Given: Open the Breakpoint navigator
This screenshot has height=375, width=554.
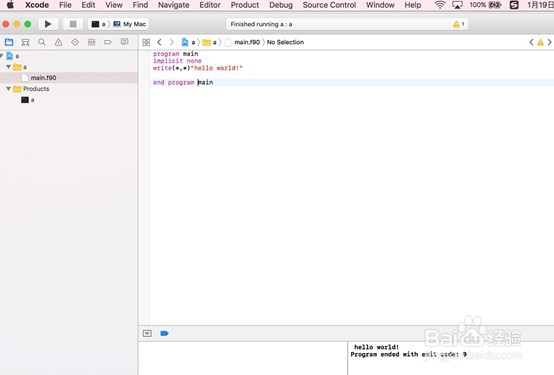Looking at the screenshot, I should tap(108, 42).
